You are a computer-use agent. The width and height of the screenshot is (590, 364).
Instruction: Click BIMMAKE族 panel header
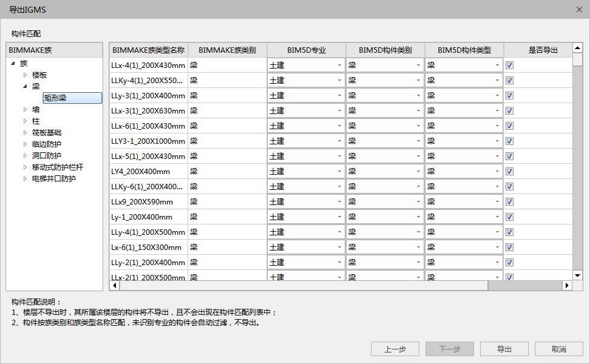click(x=54, y=50)
